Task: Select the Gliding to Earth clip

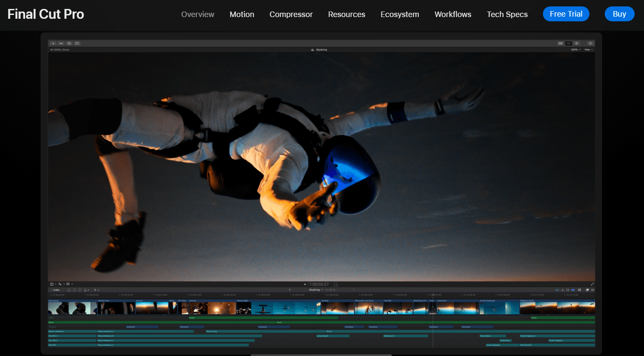Action: click(557, 307)
